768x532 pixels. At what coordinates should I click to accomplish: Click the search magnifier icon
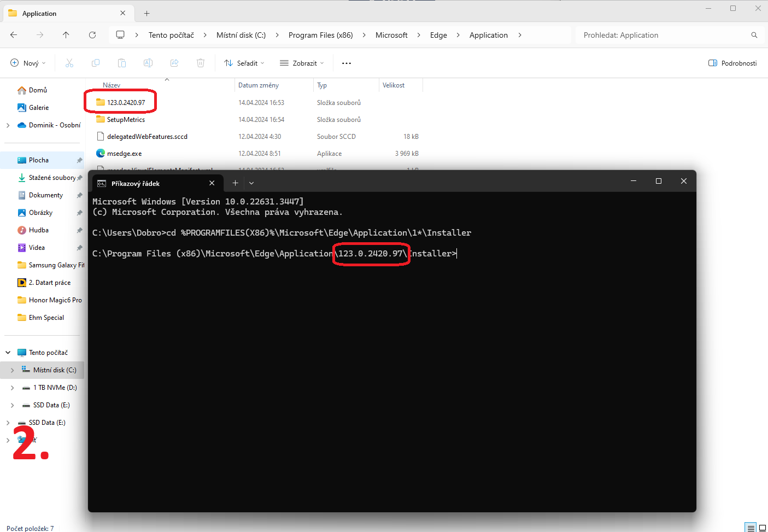click(x=754, y=35)
